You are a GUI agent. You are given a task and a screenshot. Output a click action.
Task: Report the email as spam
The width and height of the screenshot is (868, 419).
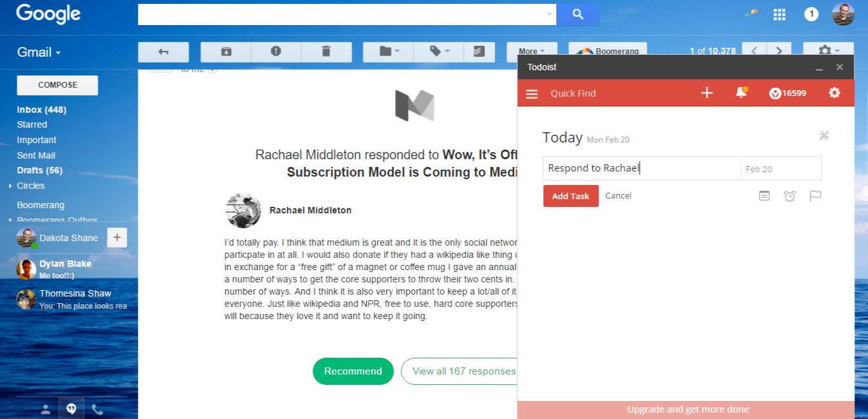[x=276, y=52]
